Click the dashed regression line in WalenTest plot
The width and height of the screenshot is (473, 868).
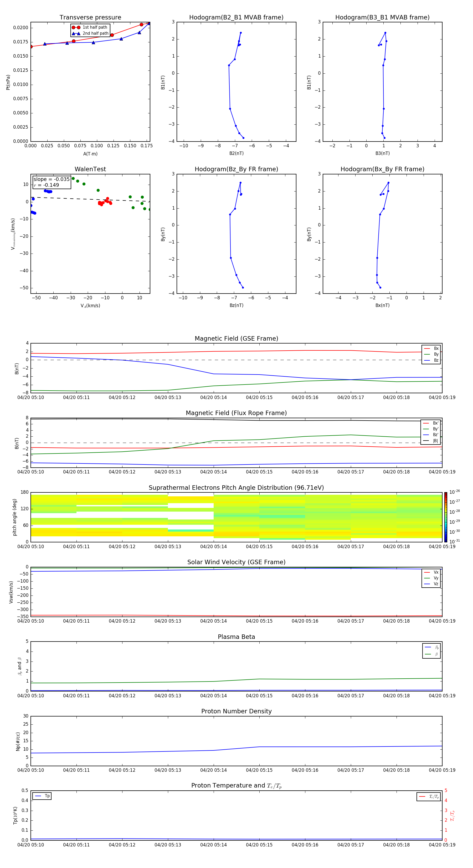click(x=90, y=199)
